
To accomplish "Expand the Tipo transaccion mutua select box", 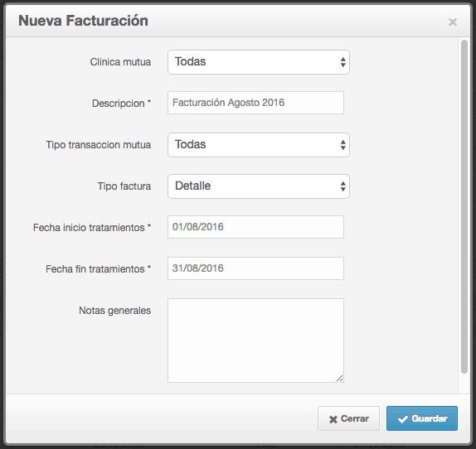I will coord(259,145).
